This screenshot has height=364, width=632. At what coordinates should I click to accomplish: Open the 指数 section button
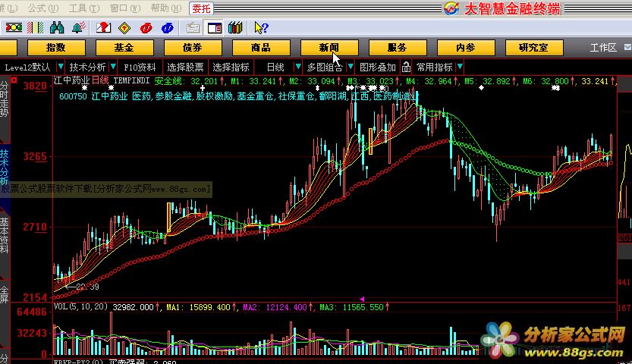(x=56, y=48)
